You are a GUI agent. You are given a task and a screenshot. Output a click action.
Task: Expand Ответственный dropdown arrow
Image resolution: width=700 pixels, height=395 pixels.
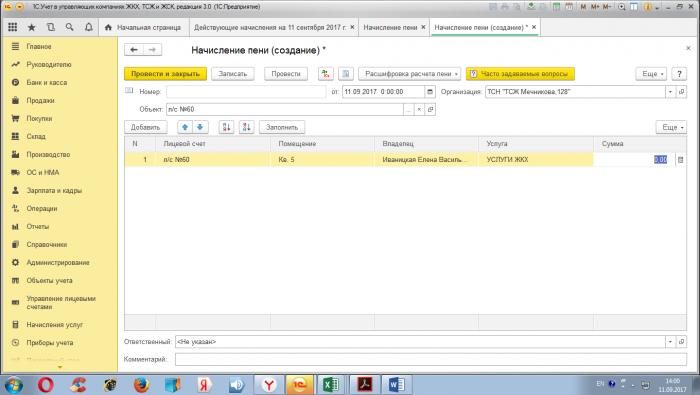[670, 341]
